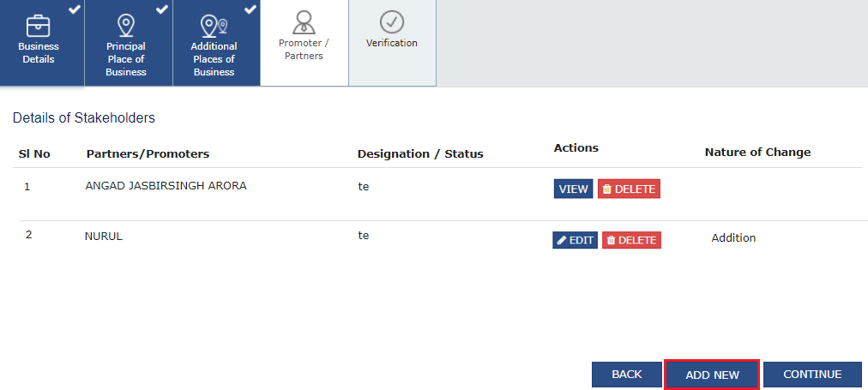Click the Addition nature of change text
Image resolution: width=868 pixels, height=390 pixels.
pyautogui.click(x=733, y=237)
